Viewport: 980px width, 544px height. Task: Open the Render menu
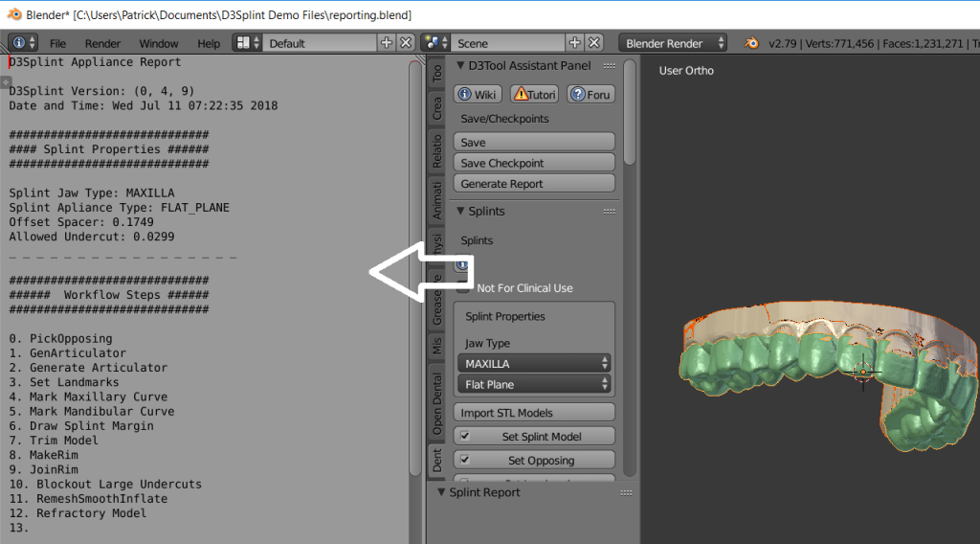coord(102,43)
